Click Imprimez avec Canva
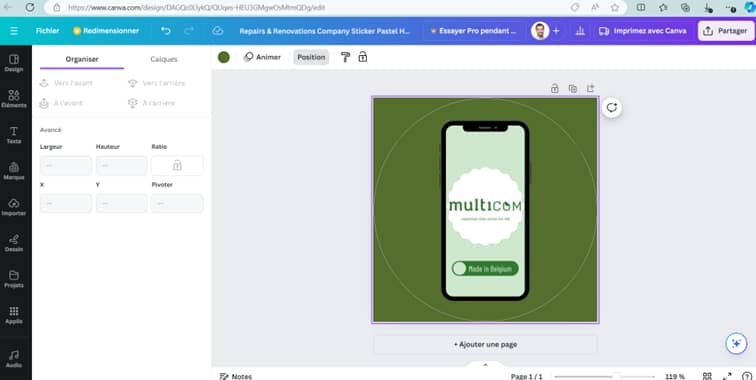756x380 pixels. (643, 31)
